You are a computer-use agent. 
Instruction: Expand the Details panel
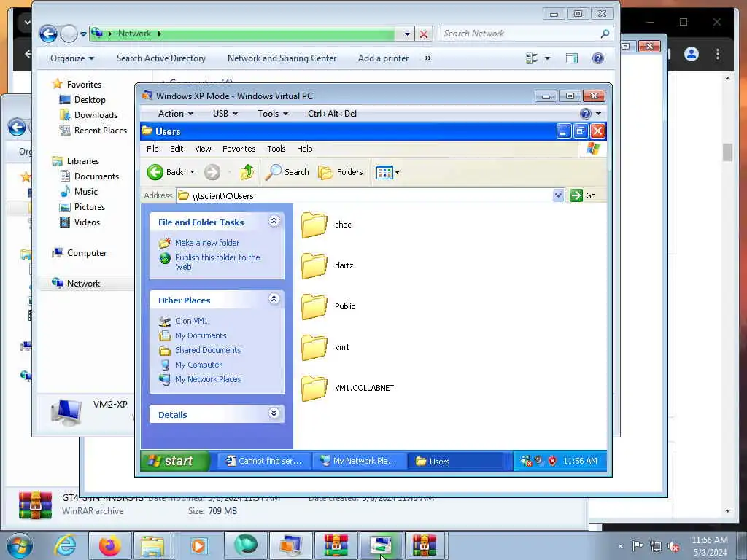click(x=274, y=413)
